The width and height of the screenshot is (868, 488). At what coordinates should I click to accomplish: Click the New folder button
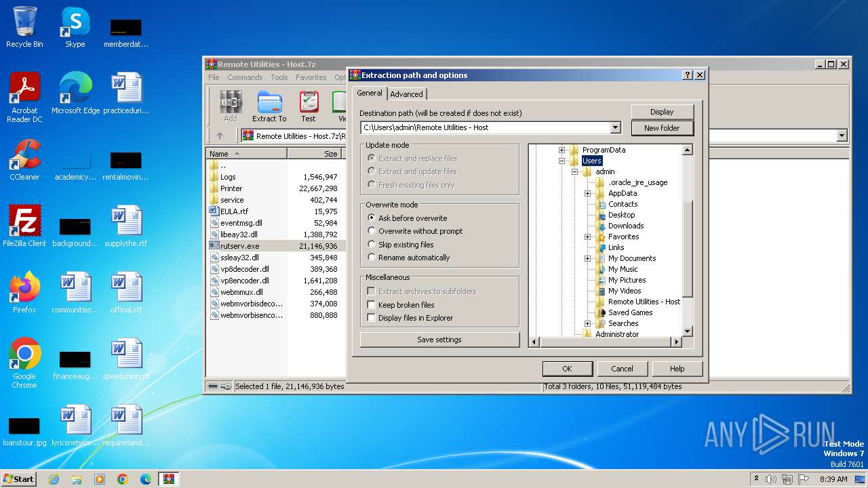pyautogui.click(x=662, y=127)
